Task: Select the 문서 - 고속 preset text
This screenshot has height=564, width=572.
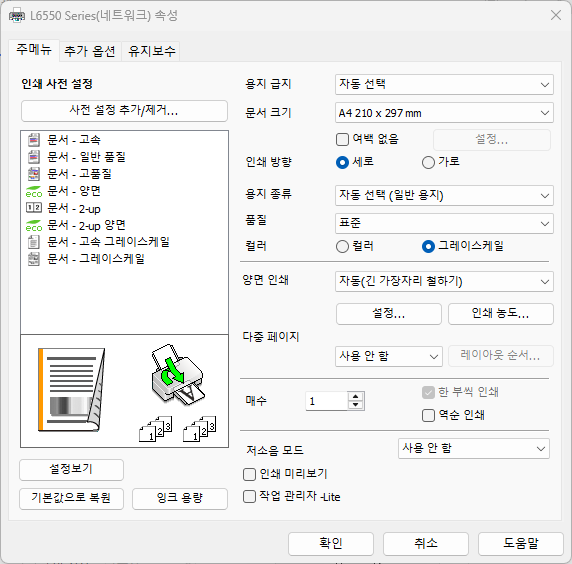Action: pos(74,140)
